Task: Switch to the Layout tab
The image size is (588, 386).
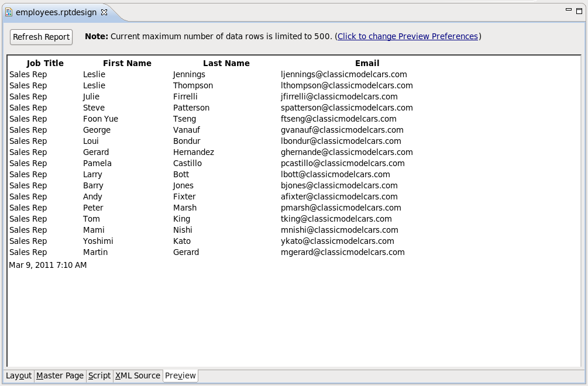Action: [19, 375]
